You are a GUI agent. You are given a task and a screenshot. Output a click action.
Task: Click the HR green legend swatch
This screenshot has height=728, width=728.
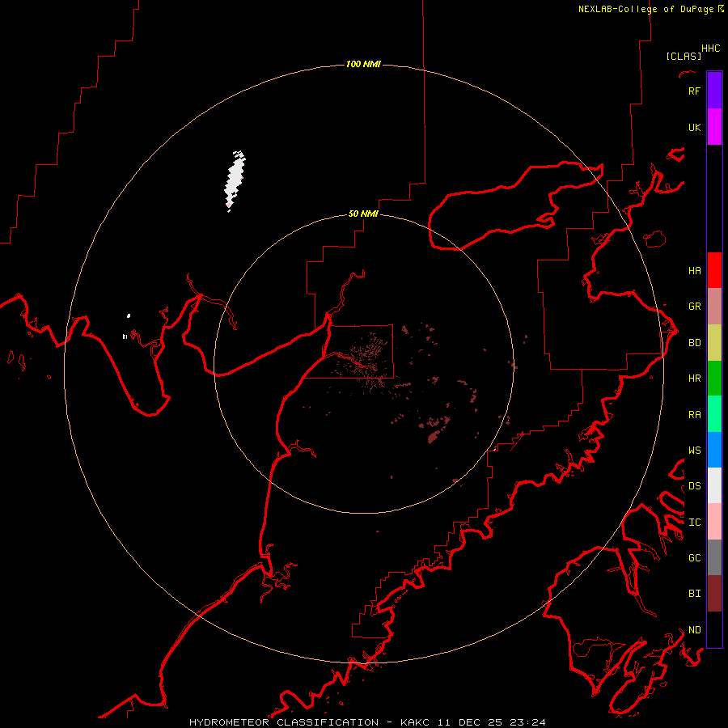click(714, 378)
